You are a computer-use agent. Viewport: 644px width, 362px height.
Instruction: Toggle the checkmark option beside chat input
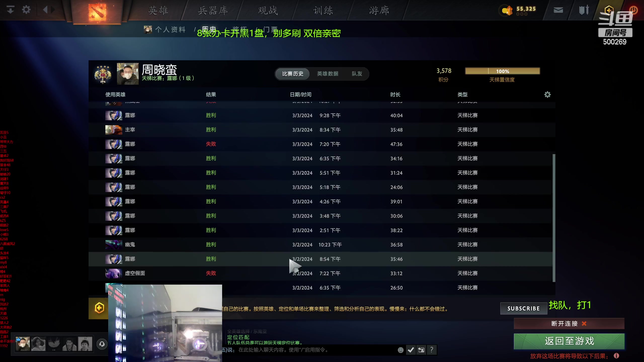411,350
